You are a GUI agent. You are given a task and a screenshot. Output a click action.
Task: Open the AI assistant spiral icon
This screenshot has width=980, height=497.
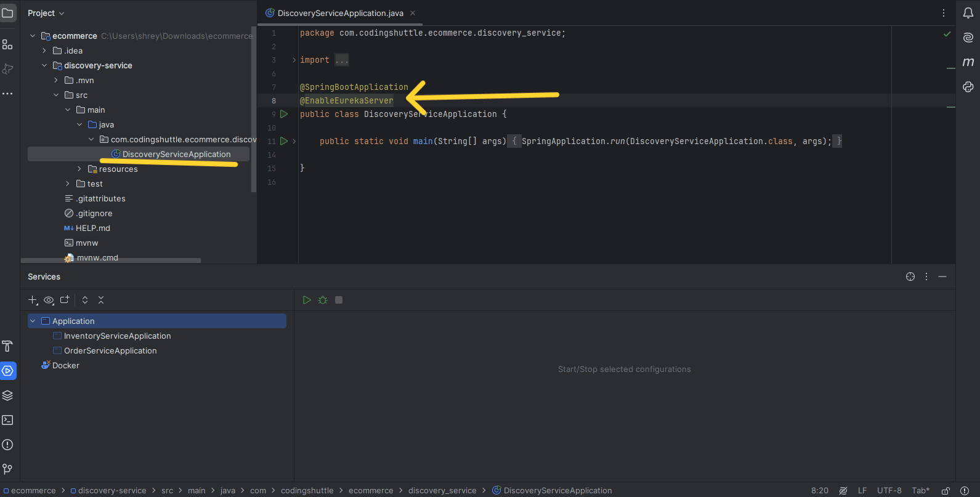coord(968,38)
